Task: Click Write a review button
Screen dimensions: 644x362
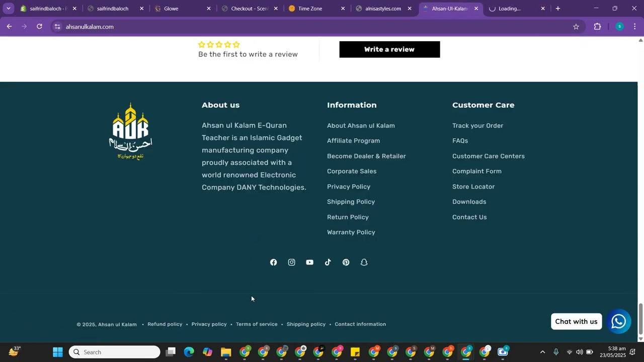Action: pos(389,49)
